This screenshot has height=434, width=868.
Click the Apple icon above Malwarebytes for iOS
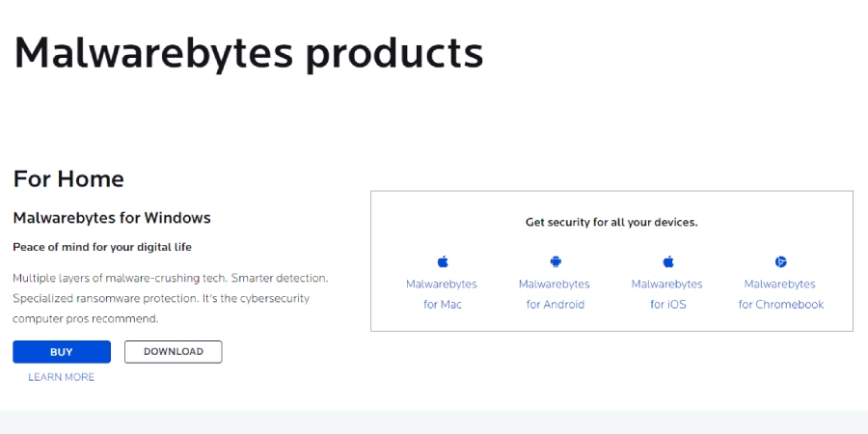668,261
